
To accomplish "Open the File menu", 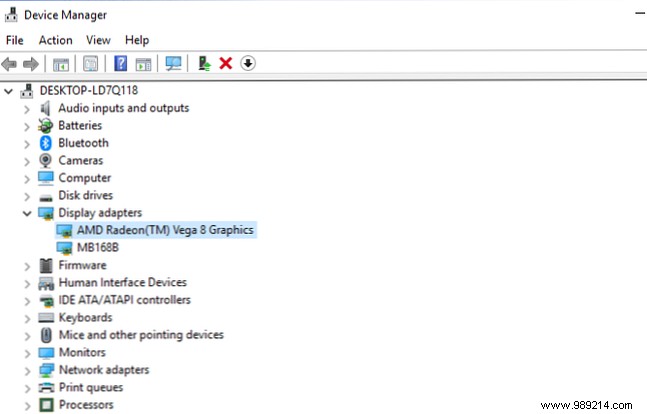I will pyautogui.click(x=14, y=40).
